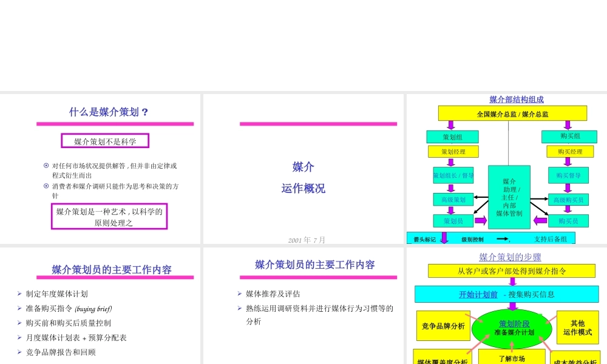This screenshot has width=607, height=364.
Task: Click the central '媒介助理 / 主任 / 内部媒体管制' box
Action: [509, 197]
